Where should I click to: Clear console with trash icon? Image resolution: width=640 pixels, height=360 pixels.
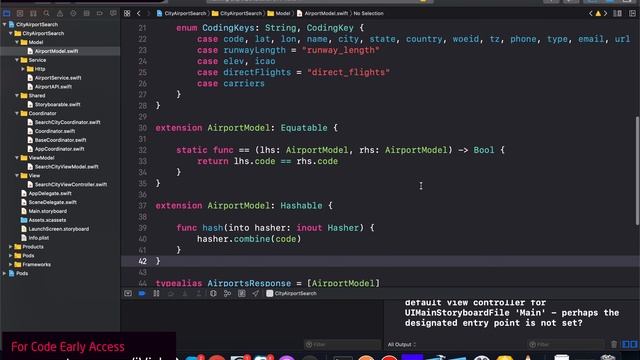point(614,344)
